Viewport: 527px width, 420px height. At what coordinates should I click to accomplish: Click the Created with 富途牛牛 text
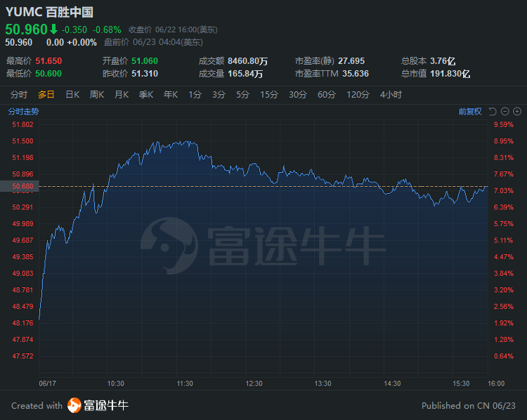(x=70, y=405)
